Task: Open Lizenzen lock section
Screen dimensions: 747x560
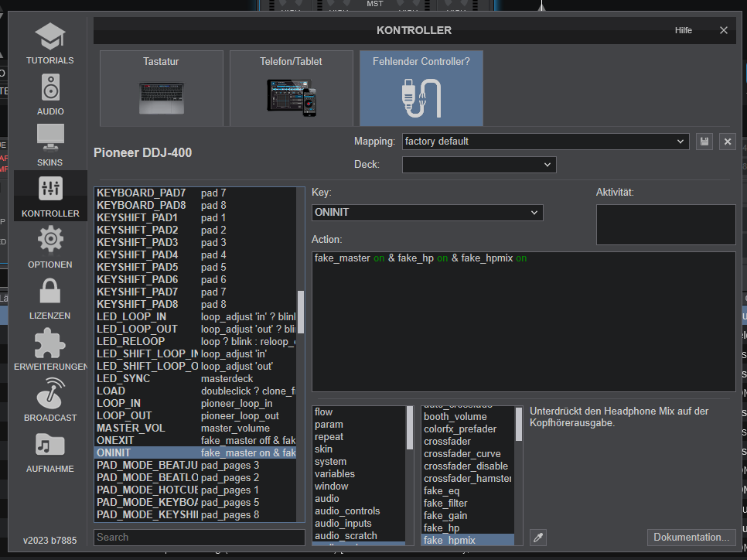Action: (x=50, y=299)
